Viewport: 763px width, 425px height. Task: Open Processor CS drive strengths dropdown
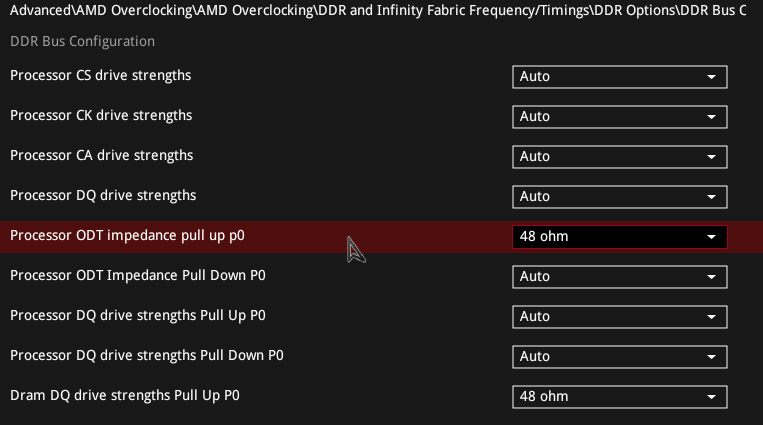(619, 77)
